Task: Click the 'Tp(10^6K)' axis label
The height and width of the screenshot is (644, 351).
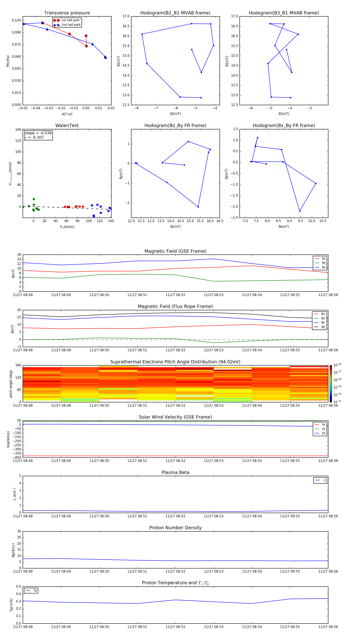Action: [x=11, y=605]
